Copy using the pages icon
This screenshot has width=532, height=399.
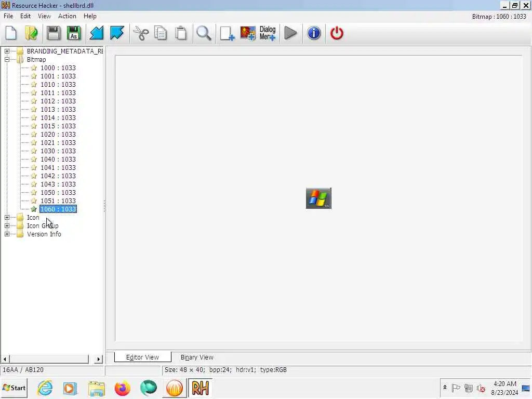(161, 33)
